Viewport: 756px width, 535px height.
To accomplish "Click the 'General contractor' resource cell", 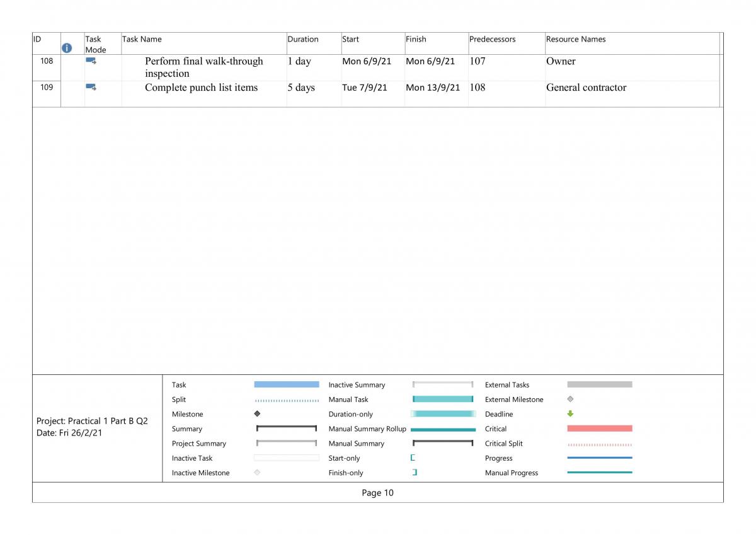I will 633,94.
